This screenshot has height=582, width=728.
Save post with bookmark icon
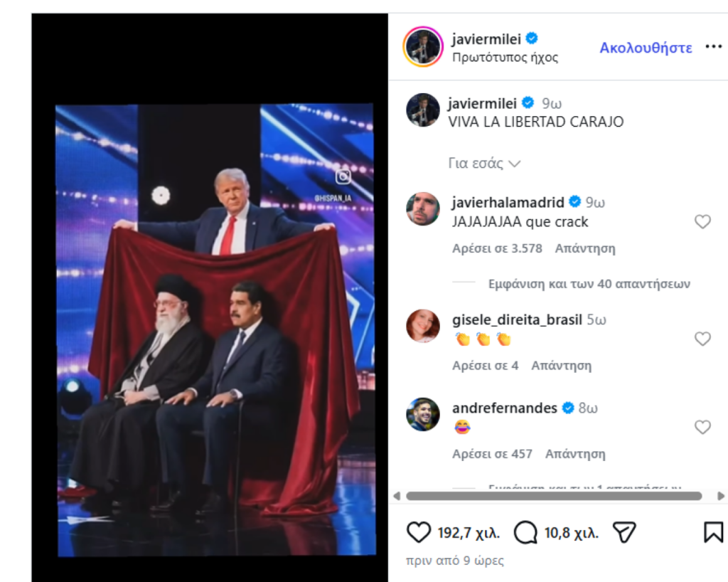pyautogui.click(x=713, y=532)
